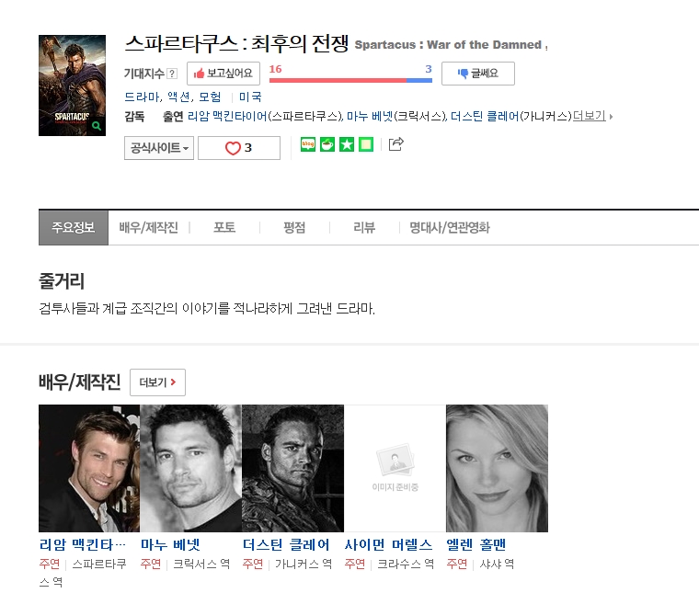
Task: Click the green star bookmark icon
Action: click(347, 144)
